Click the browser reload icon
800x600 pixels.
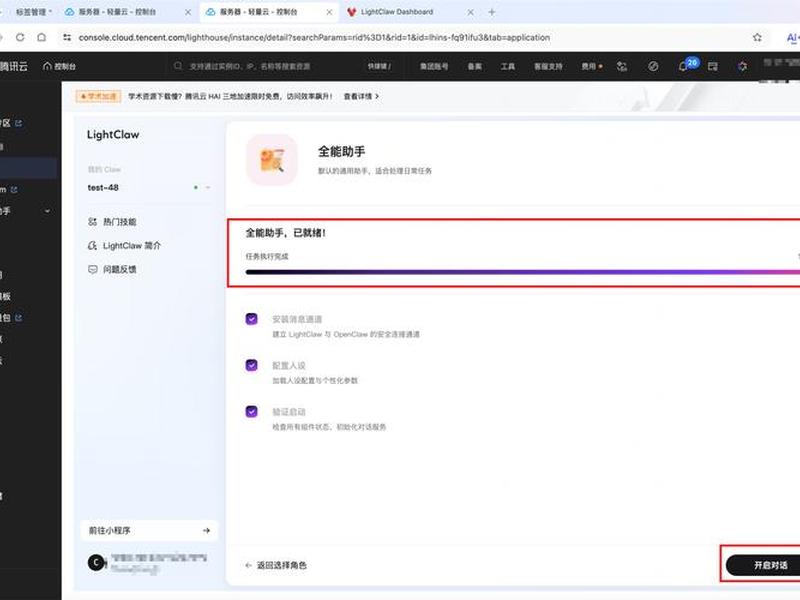(x=20, y=37)
